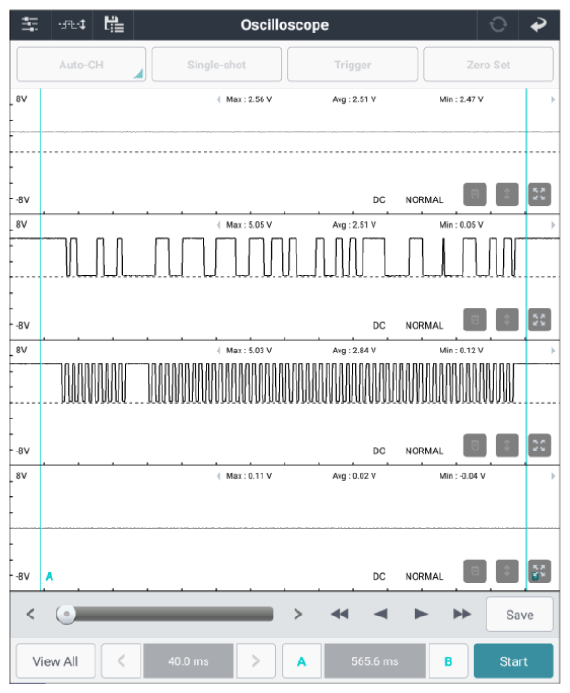Click channel 2 right stats arrow
The image size is (570, 693).
coord(553,225)
